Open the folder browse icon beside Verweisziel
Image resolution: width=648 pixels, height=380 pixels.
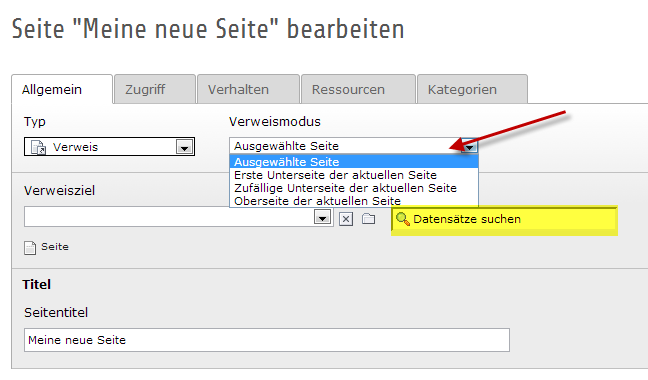point(368,218)
